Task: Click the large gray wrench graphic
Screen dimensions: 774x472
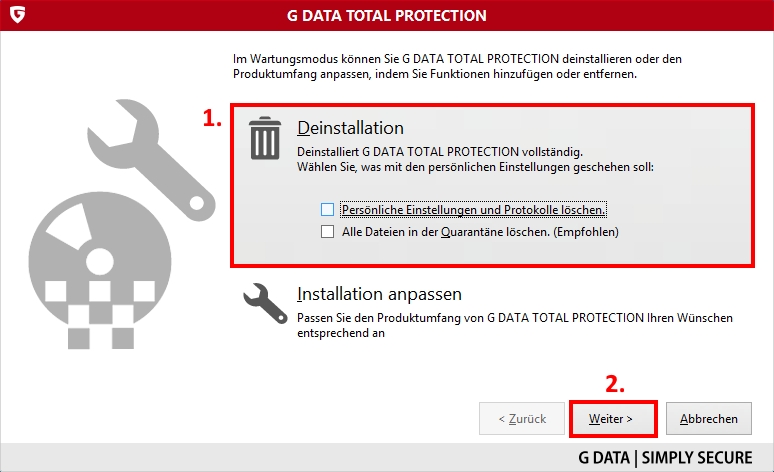Action: [x=151, y=159]
